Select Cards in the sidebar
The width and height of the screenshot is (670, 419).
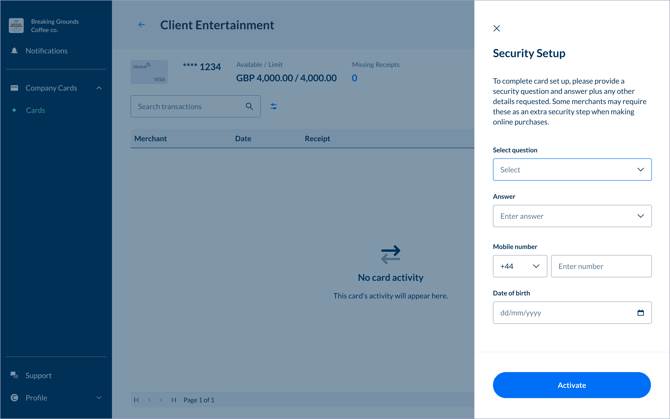(x=35, y=110)
